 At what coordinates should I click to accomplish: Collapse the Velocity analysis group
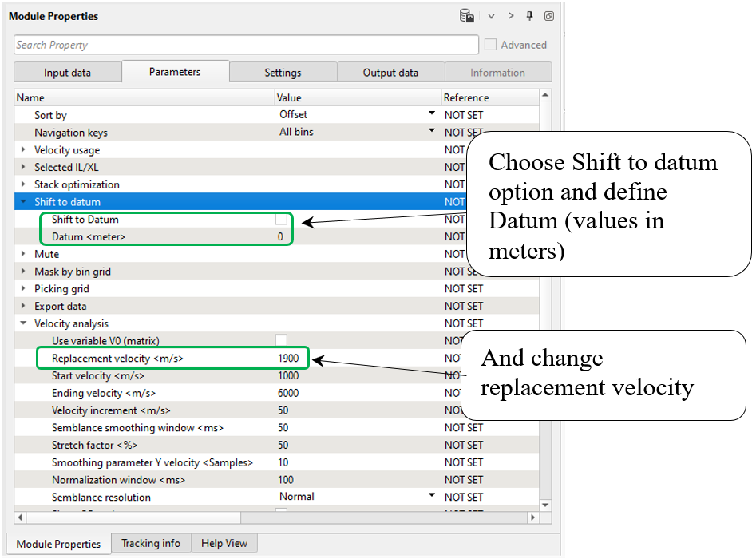pyautogui.click(x=23, y=324)
